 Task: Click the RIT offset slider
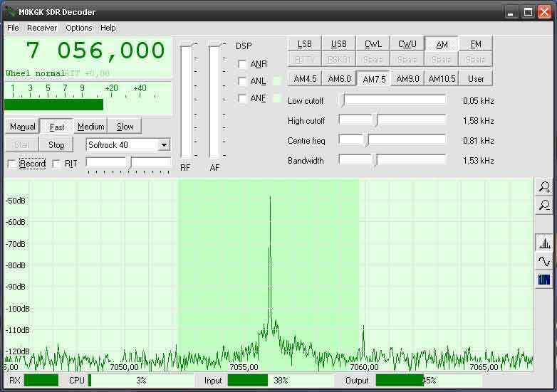[128, 164]
